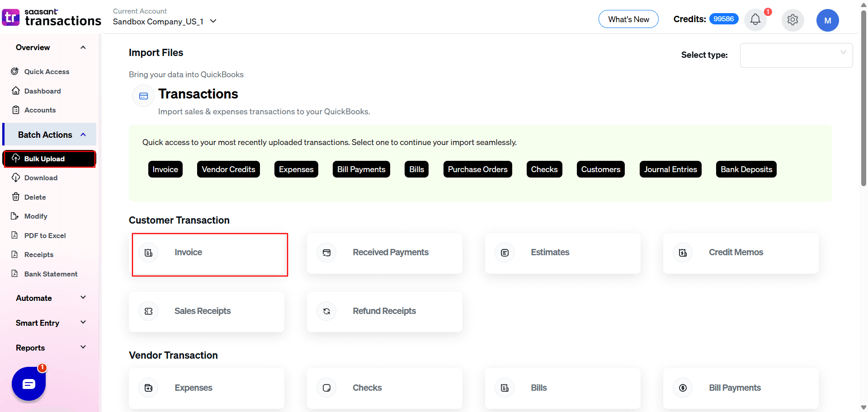Click the Customers quick access chip
The height and width of the screenshot is (412, 868).
pos(600,169)
